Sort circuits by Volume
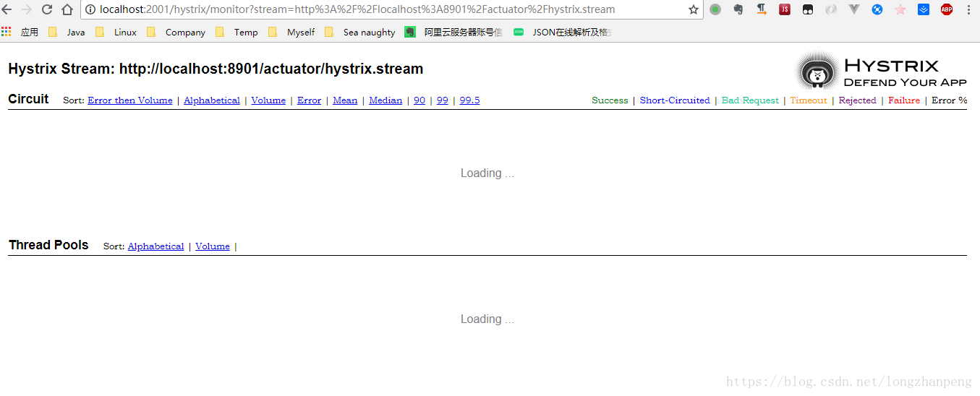980x396 pixels. (268, 100)
